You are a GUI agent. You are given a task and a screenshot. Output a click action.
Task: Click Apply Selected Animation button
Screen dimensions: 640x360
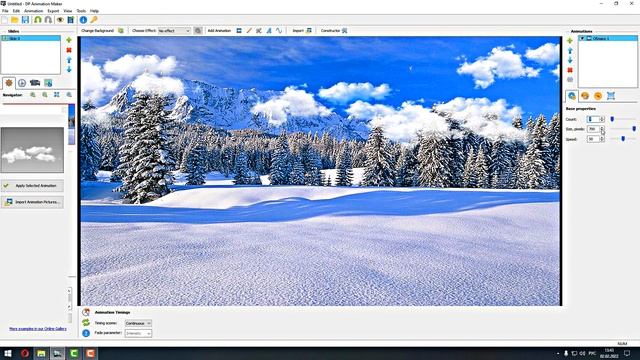32,186
